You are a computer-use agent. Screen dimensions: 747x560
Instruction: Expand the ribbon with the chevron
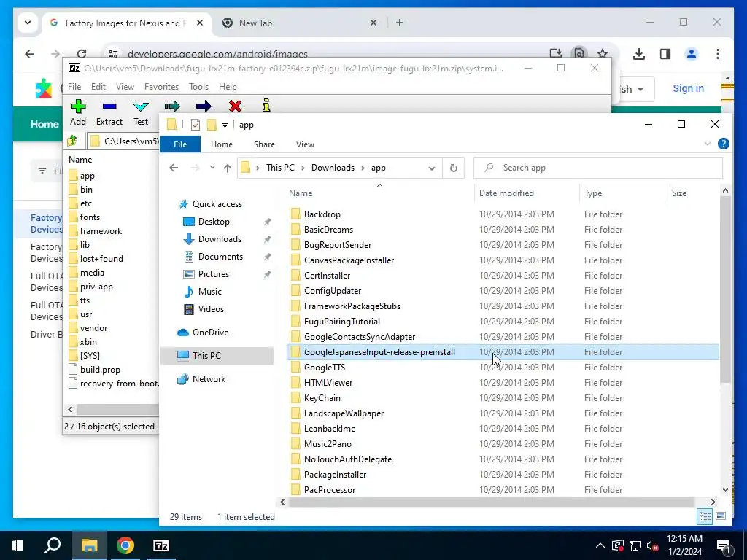coord(707,144)
